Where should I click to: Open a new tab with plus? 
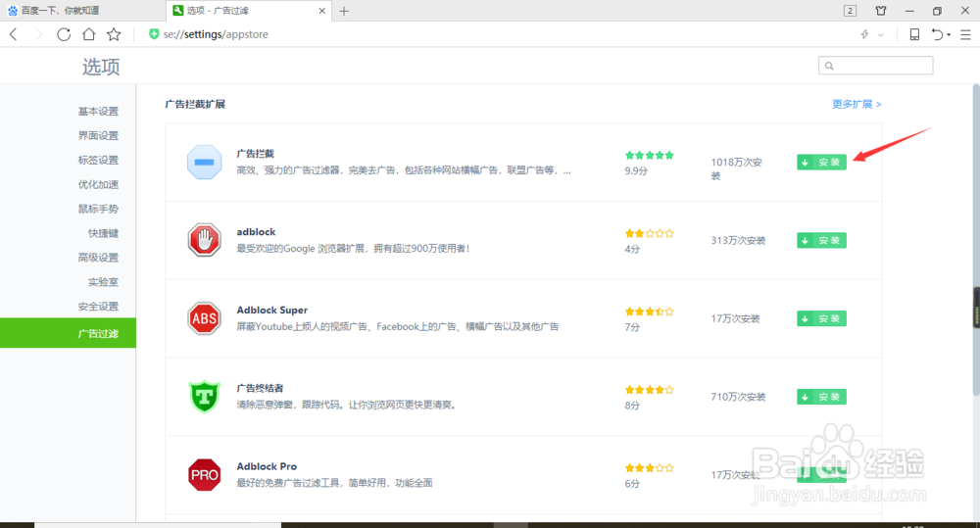pos(344,11)
